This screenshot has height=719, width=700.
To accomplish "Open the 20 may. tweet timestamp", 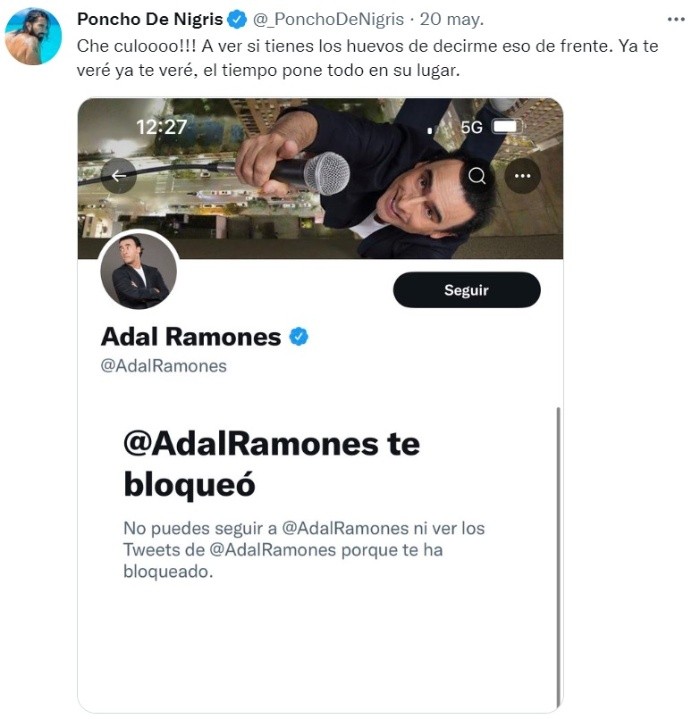I will click(452, 19).
